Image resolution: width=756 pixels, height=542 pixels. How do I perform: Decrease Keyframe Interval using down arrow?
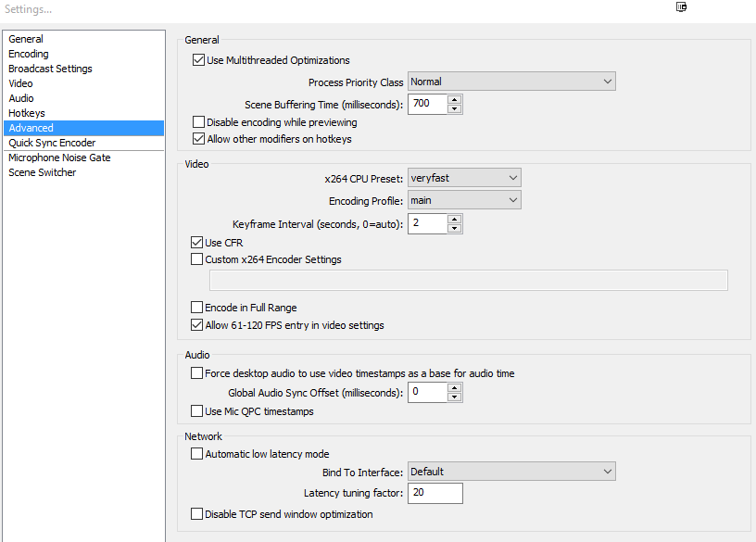(x=454, y=229)
